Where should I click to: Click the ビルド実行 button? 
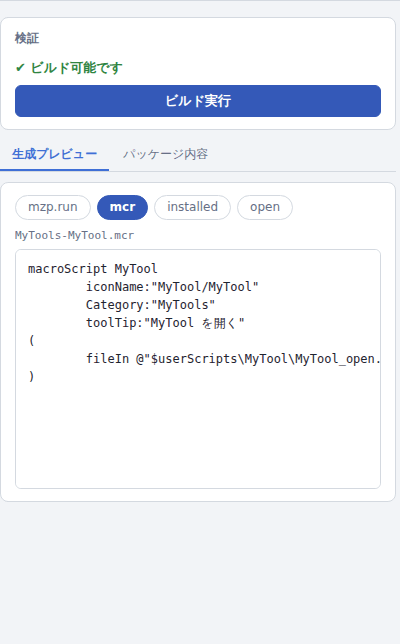[x=198, y=101]
